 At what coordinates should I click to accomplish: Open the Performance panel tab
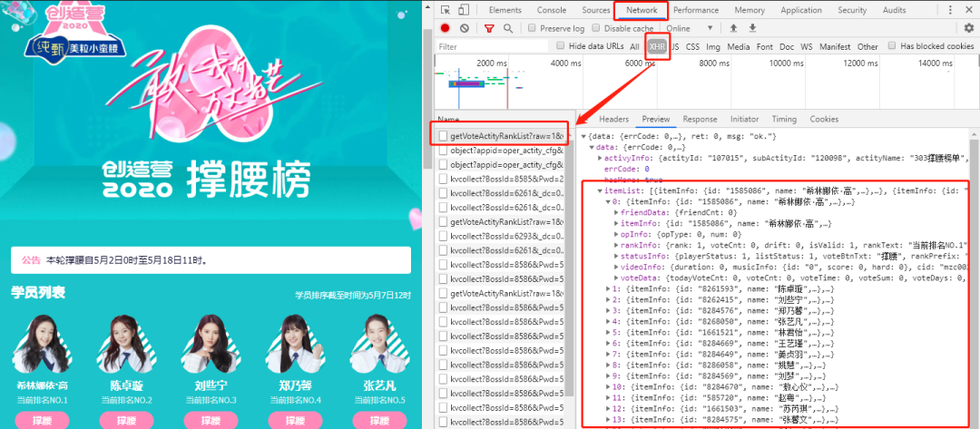tap(696, 10)
